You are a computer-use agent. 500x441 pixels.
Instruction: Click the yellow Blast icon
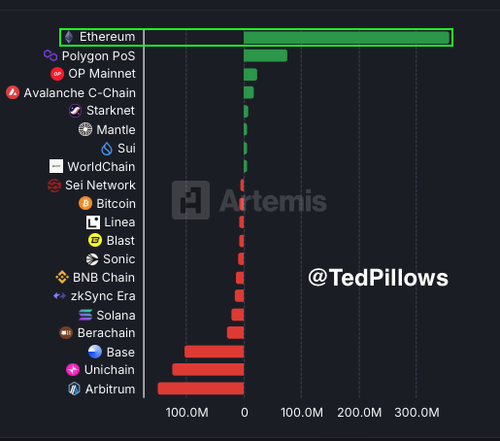pyautogui.click(x=95, y=240)
